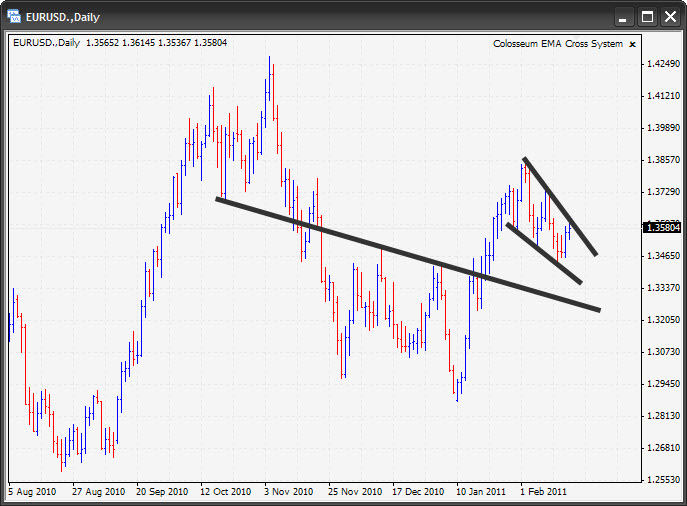The width and height of the screenshot is (687, 506).
Task: Click the 10 Jan 2011 date label
Action: pyautogui.click(x=481, y=492)
